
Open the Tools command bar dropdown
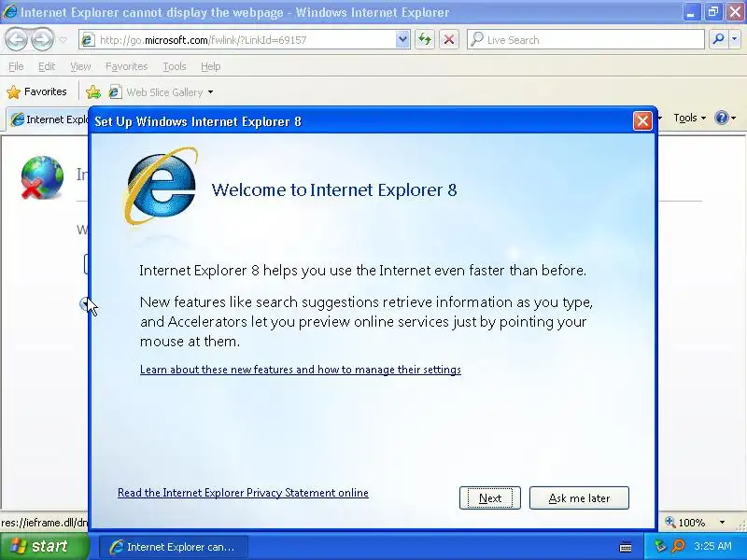tap(689, 118)
